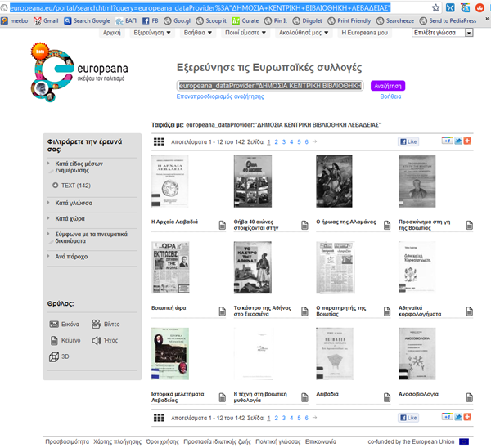The image size is (491, 448).
Task: Click the browser address bar URL
Action: click(200, 7)
